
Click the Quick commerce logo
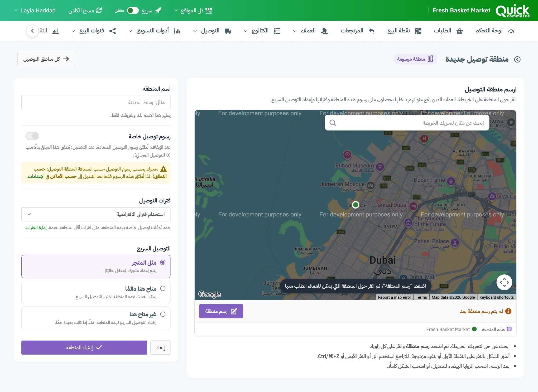pyautogui.click(x=512, y=11)
